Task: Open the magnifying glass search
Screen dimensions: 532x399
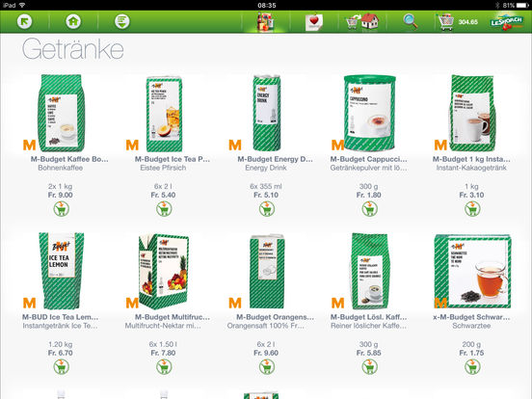Action: coord(411,22)
